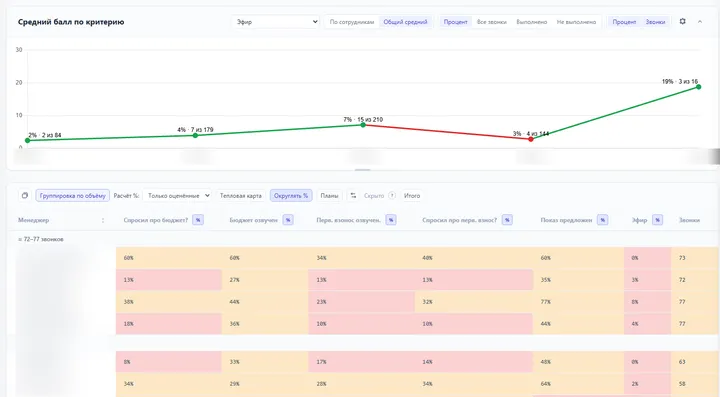The width and height of the screenshot is (720, 397).
Task: Toggle % icon for Бюджет озвучен
Action: click(x=288, y=220)
